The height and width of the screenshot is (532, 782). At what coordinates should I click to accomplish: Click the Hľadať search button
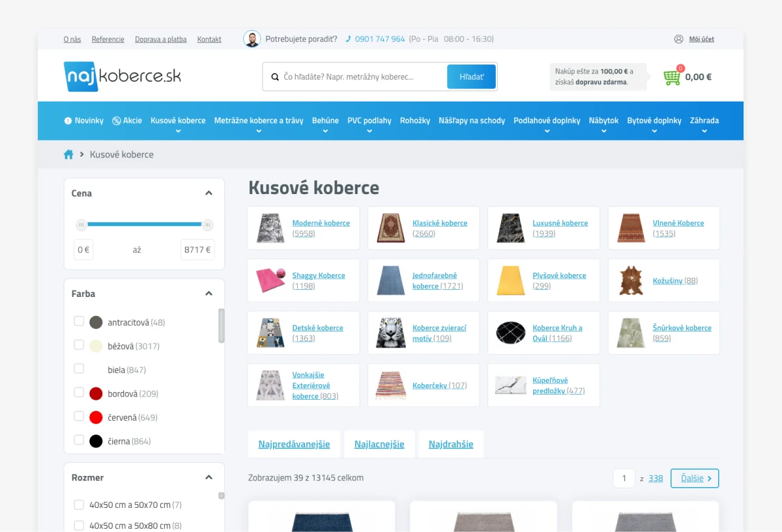[x=472, y=77]
